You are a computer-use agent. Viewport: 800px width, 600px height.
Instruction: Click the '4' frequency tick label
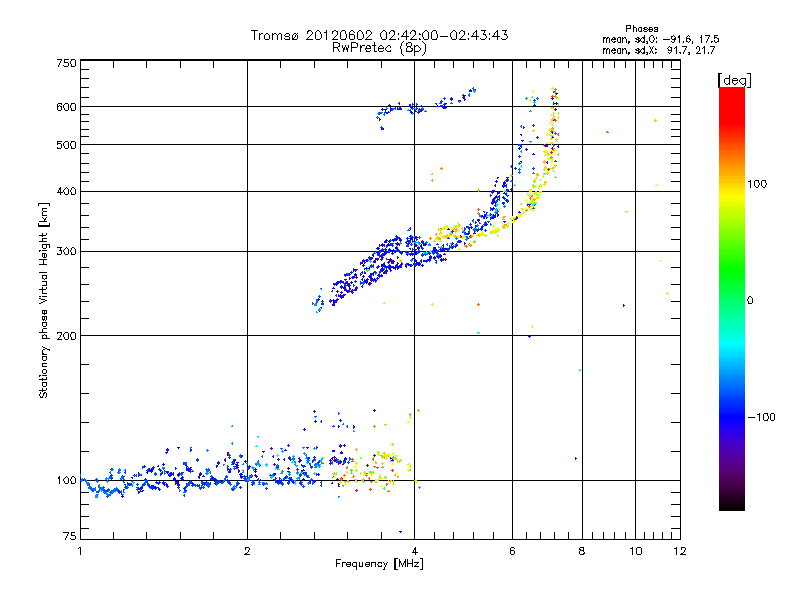coord(415,551)
